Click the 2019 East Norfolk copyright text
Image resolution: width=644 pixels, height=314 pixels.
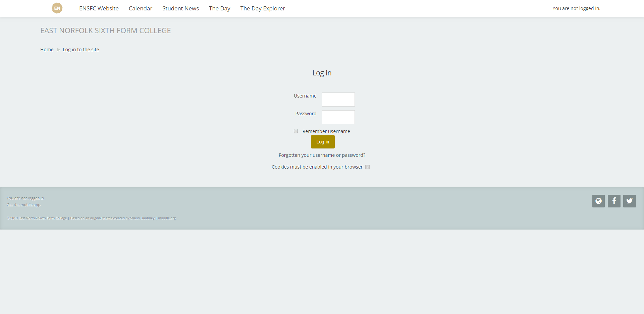(x=37, y=218)
